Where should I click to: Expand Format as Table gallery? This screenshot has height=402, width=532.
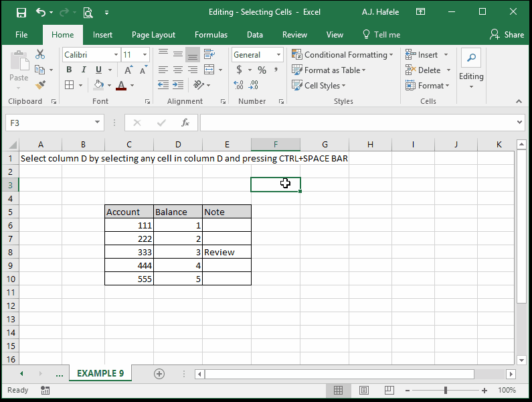coord(329,70)
